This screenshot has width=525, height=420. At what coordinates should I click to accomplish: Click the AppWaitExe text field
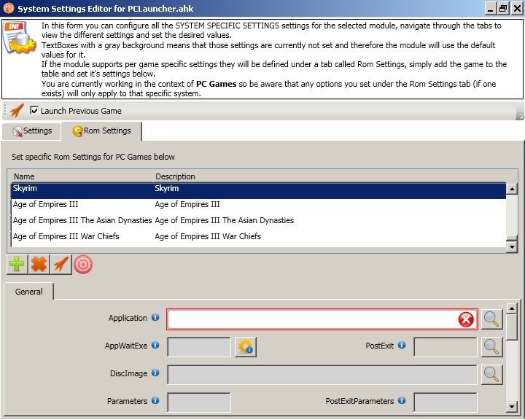click(x=199, y=347)
